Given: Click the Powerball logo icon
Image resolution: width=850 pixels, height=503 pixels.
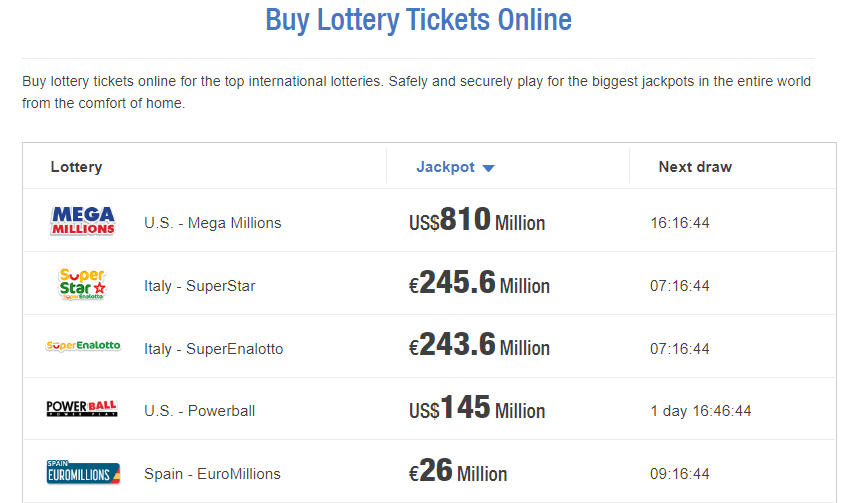Looking at the screenshot, I should click(x=83, y=409).
